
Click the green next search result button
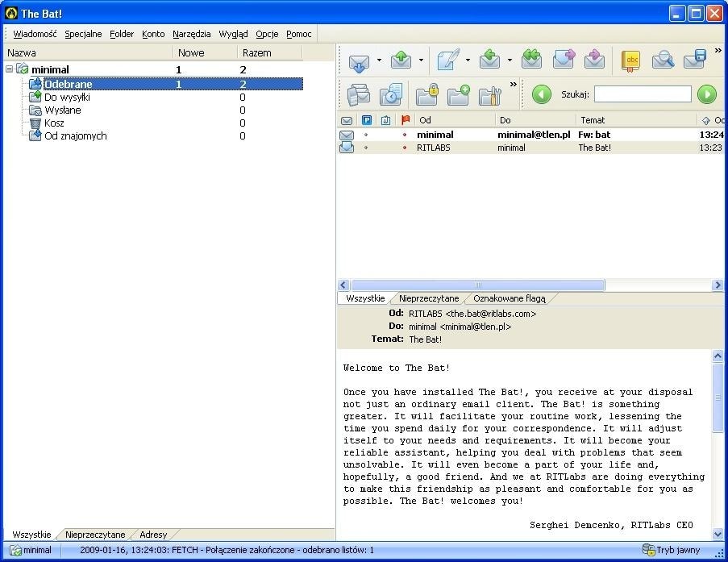707,94
